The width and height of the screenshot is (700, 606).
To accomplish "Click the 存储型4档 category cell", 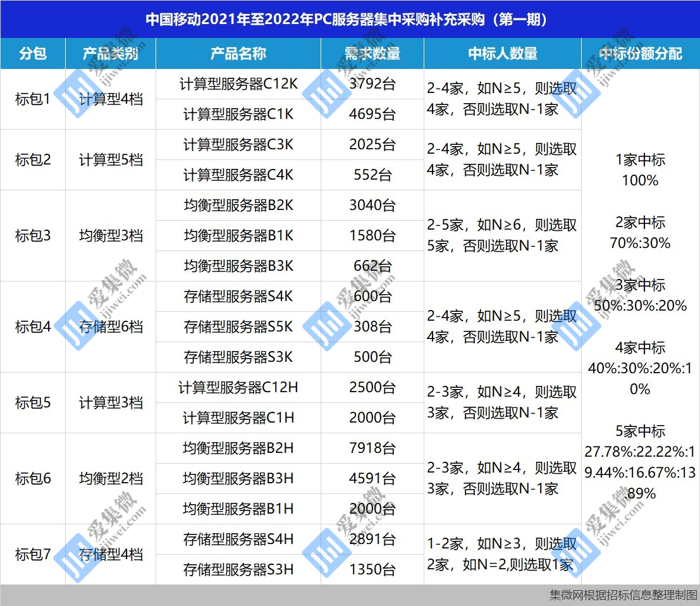I will 111,554.
